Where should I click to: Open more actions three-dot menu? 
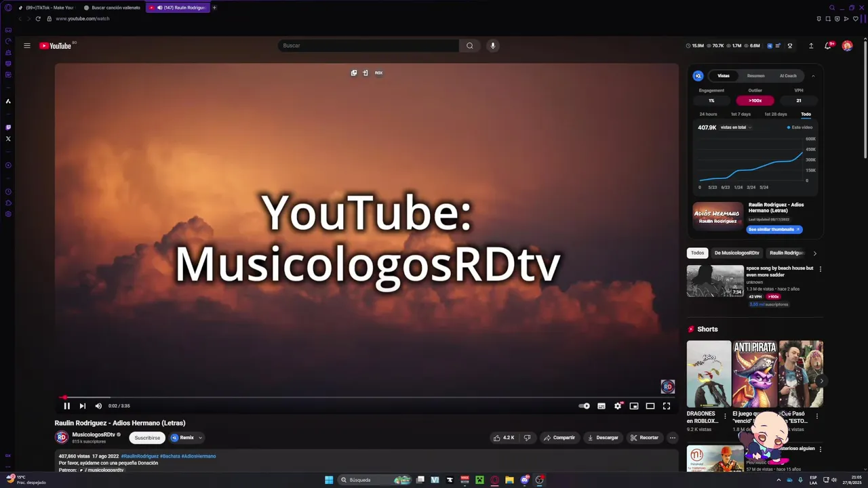pyautogui.click(x=673, y=438)
